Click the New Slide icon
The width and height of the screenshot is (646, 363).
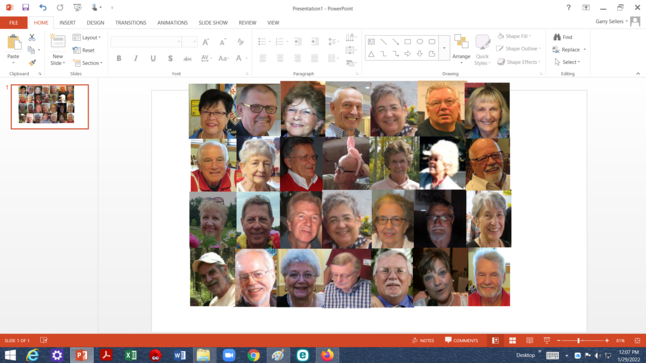click(x=58, y=42)
